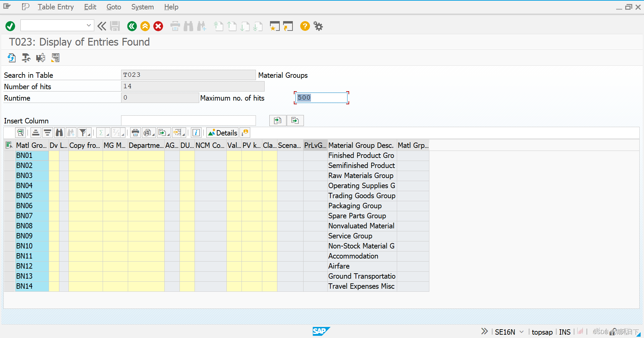Click the red Cancel icon
Image resolution: width=644 pixels, height=338 pixels.
pos(158,26)
